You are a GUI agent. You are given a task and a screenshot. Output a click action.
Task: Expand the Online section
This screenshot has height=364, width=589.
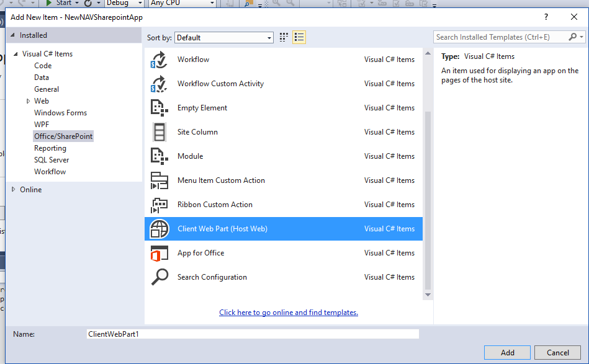click(13, 190)
